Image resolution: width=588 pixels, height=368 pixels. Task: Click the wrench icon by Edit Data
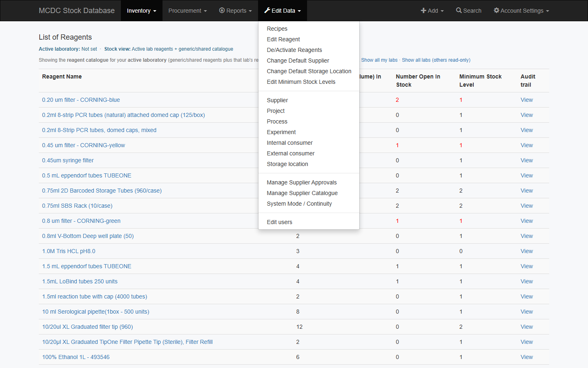[267, 10]
